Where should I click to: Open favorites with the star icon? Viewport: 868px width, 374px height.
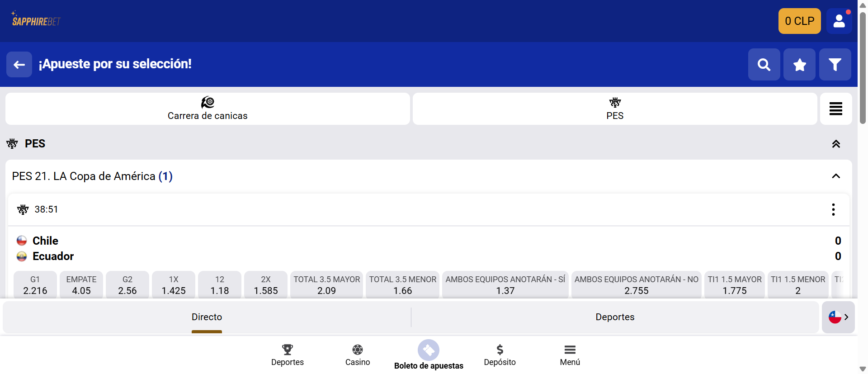[x=799, y=65]
